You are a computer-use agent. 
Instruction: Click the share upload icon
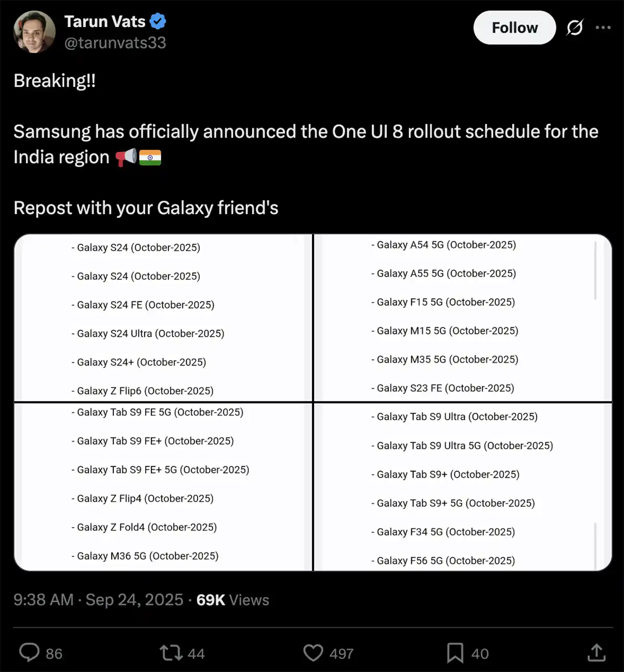(596, 652)
